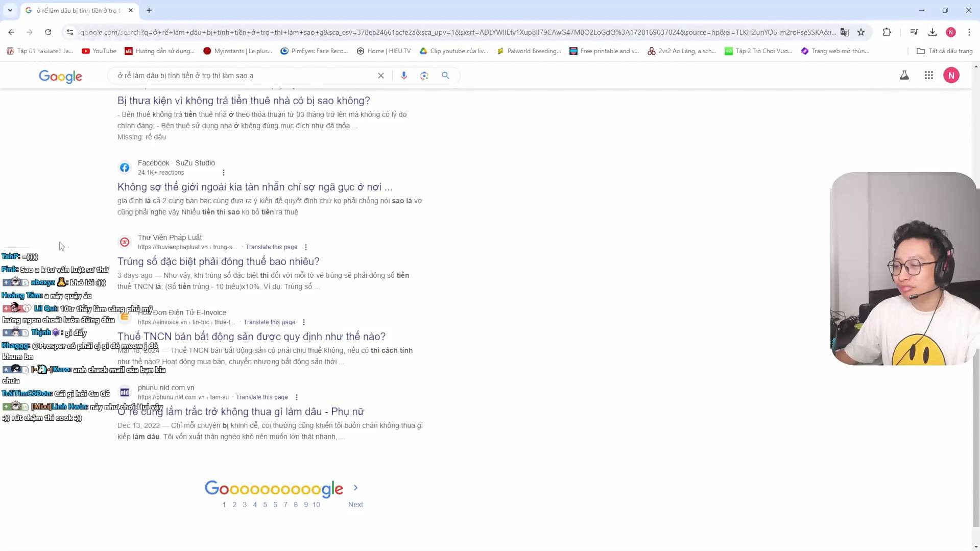Open the Extensions puzzle icon

pyautogui.click(x=887, y=32)
